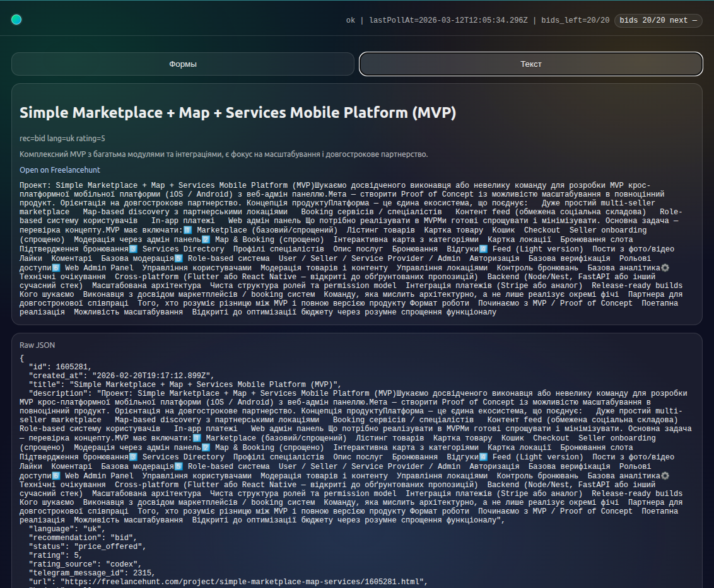Click the "status": "price_offered" JSON line

pos(88,546)
